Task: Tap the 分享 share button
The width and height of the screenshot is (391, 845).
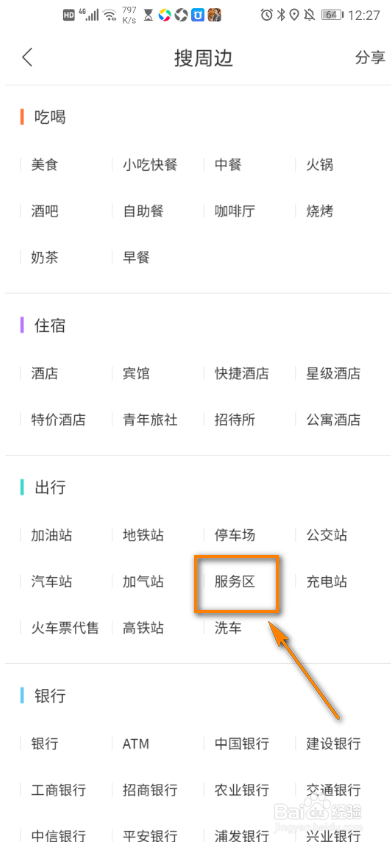Action: pyautogui.click(x=370, y=58)
